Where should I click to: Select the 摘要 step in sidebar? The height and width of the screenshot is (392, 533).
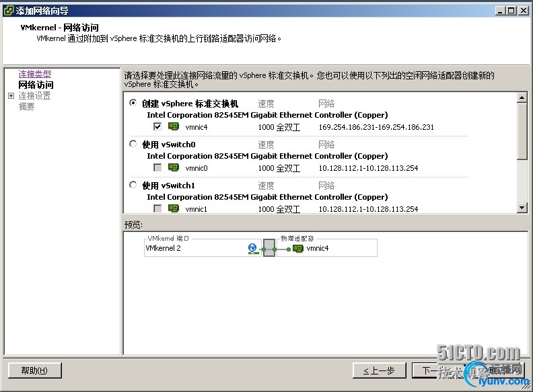coord(26,107)
